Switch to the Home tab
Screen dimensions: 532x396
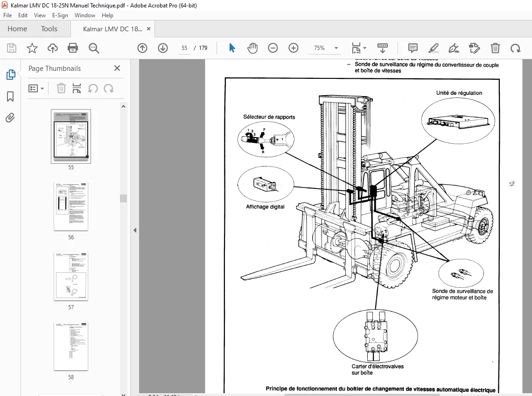coord(17,29)
